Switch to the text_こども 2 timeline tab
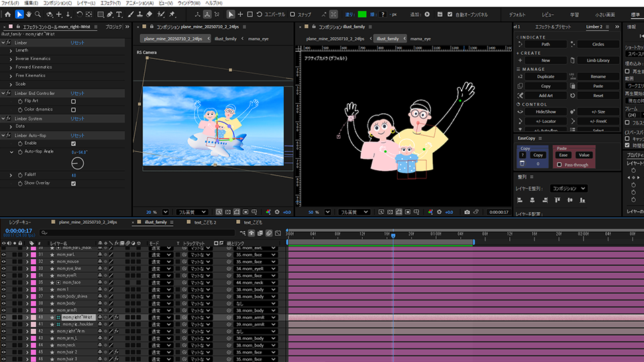 point(205,223)
